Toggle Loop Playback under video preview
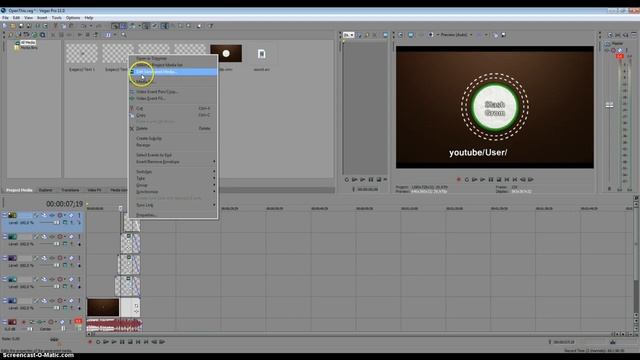The height and width of the screenshot is (360, 640). 467,180
